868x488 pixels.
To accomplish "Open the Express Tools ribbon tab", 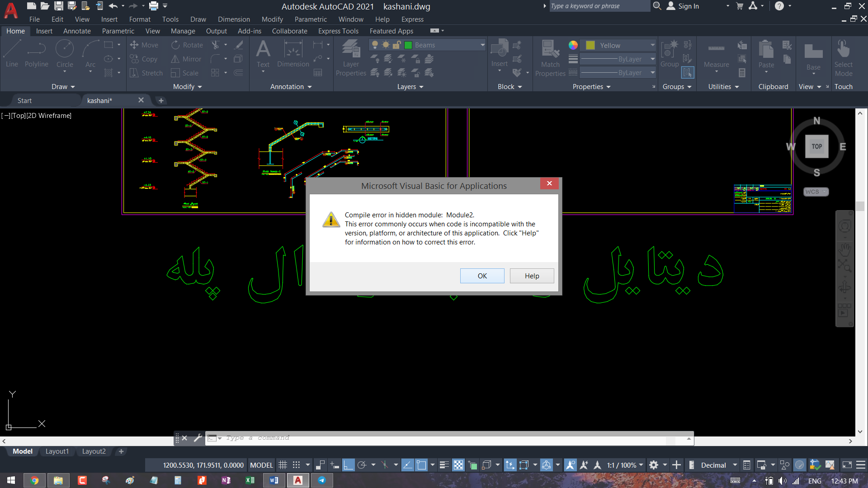I will pyautogui.click(x=338, y=31).
